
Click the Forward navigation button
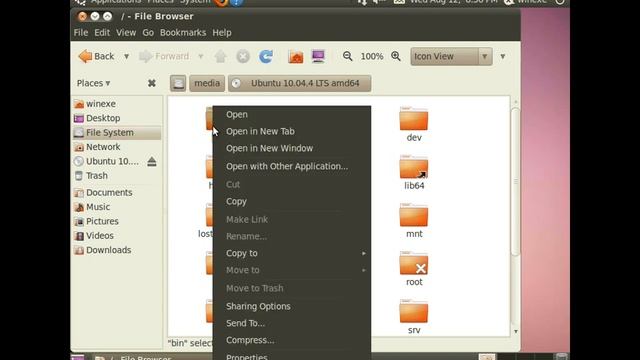(x=164, y=56)
